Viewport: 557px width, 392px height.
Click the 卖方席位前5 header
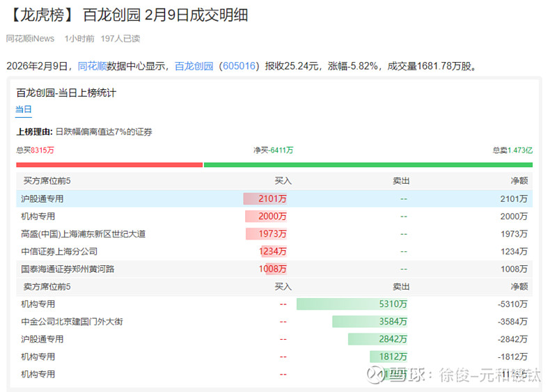pos(47,286)
